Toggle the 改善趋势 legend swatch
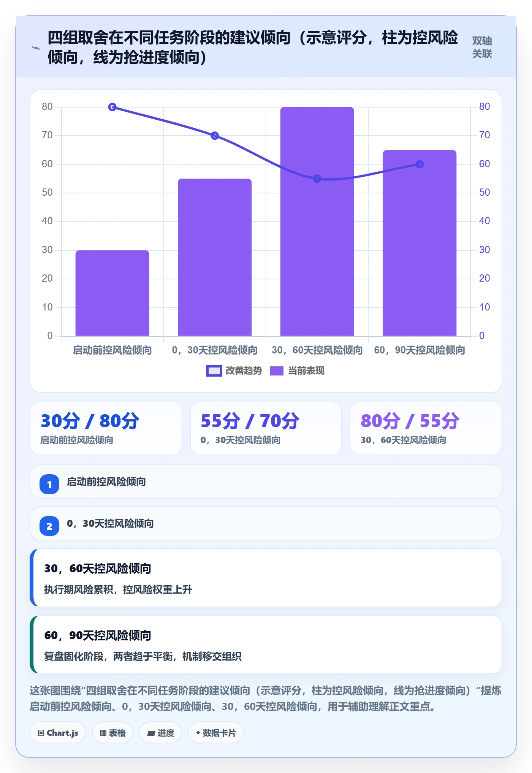 (214, 371)
